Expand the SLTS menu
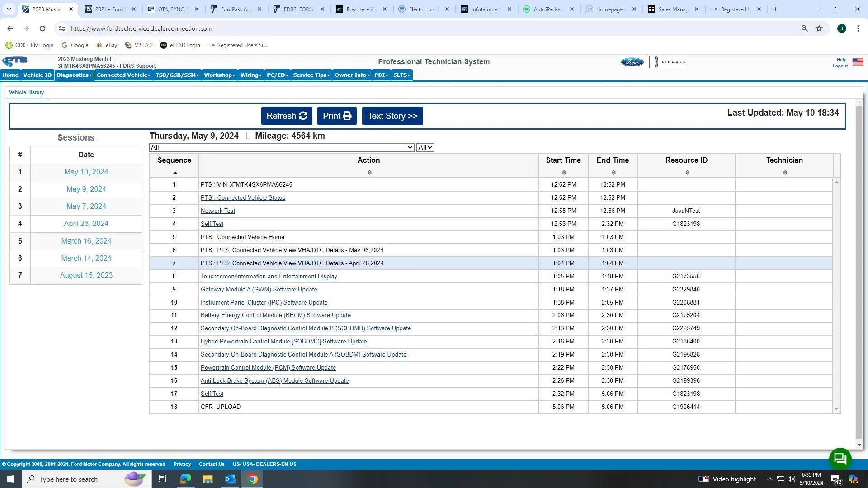Viewport: 868px width, 488px height. point(401,75)
